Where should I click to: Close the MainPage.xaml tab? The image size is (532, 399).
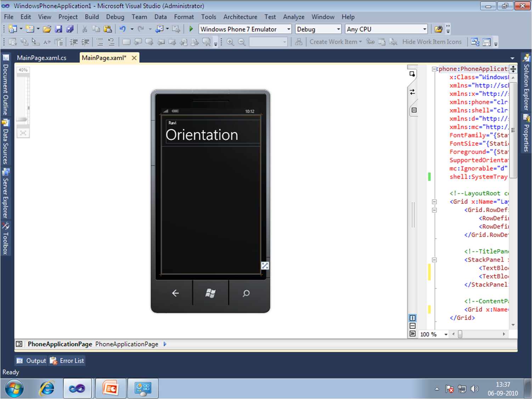(x=134, y=58)
